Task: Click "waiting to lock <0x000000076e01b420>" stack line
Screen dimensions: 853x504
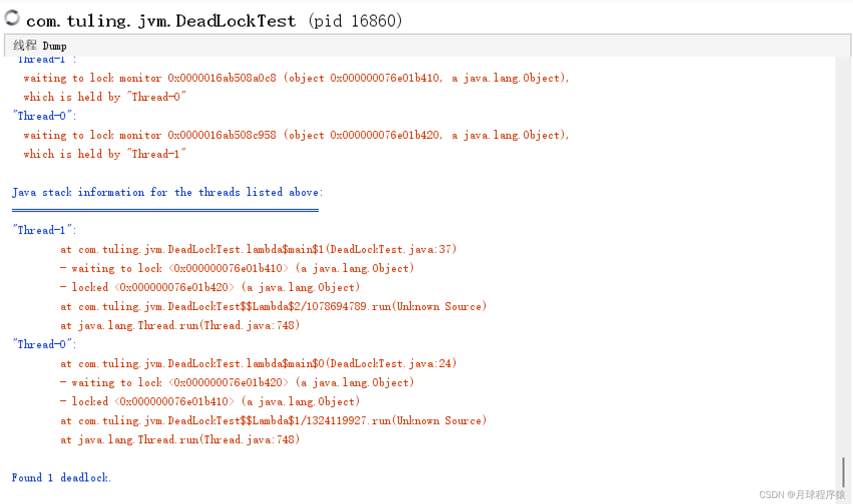Action: click(x=237, y=383)
